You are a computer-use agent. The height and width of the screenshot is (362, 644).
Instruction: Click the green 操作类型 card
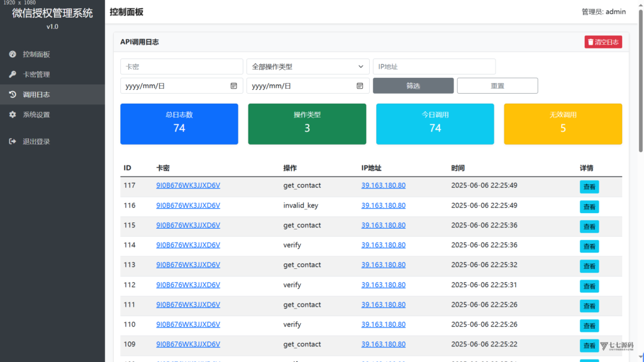tap(307, 124)
